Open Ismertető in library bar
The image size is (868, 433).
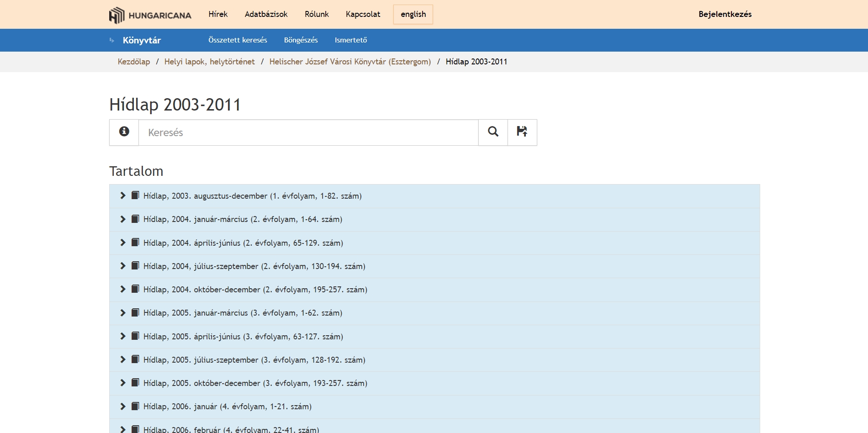tap(351, 40)
